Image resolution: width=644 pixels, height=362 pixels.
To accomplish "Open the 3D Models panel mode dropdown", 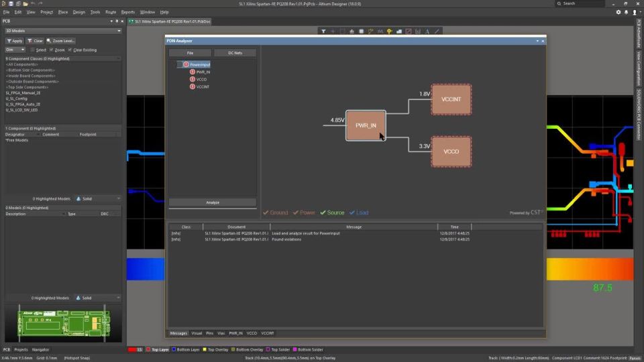I will (x=63, y=31).
